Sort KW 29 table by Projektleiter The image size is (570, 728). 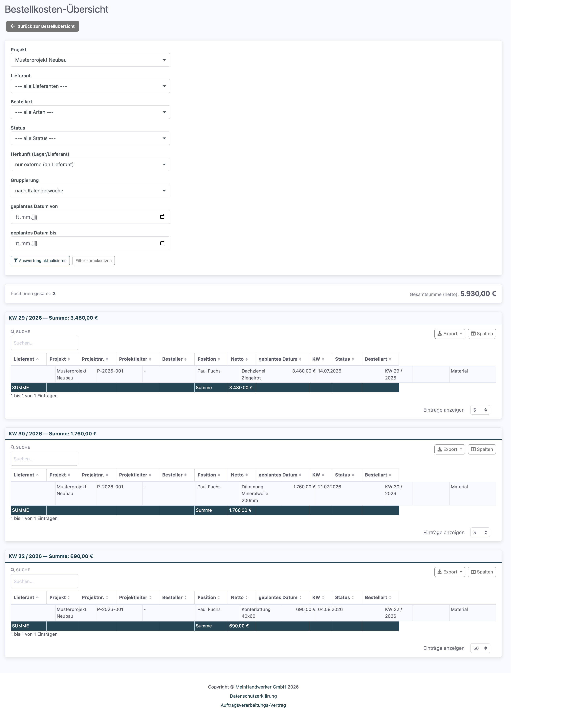[x=138, y=359]
